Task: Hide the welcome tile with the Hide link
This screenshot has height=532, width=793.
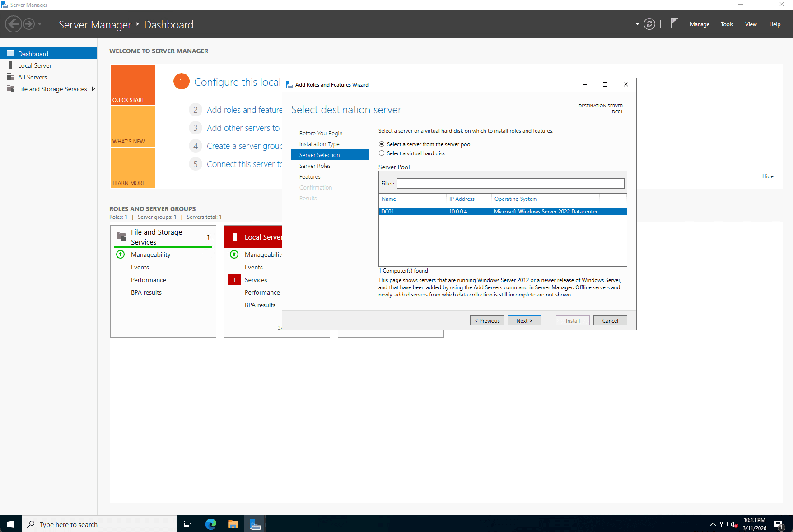Action: click(768, 176)
